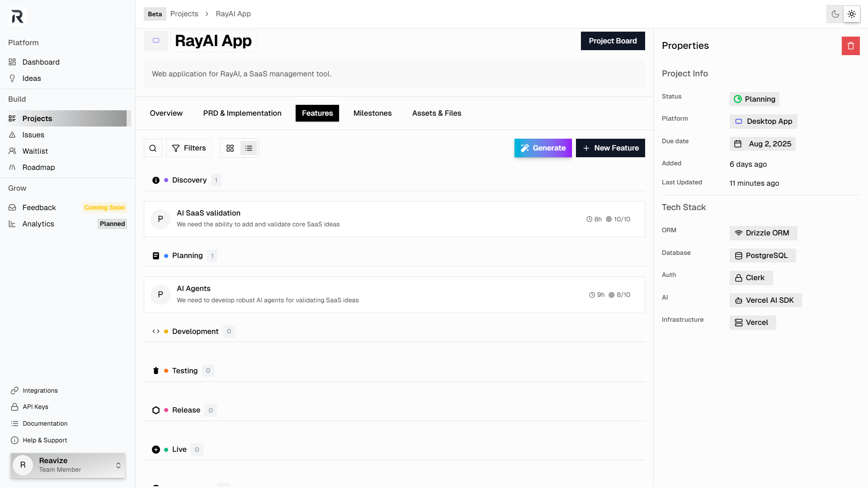Click the red trash icon in Properties panel
868x488 pixels.
click(851, 46)
